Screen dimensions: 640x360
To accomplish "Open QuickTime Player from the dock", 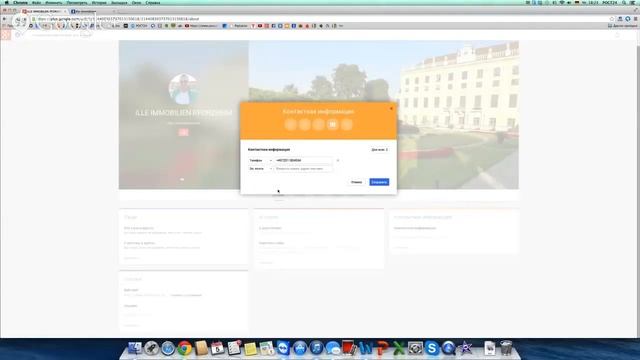I will [x=448, y=348].
